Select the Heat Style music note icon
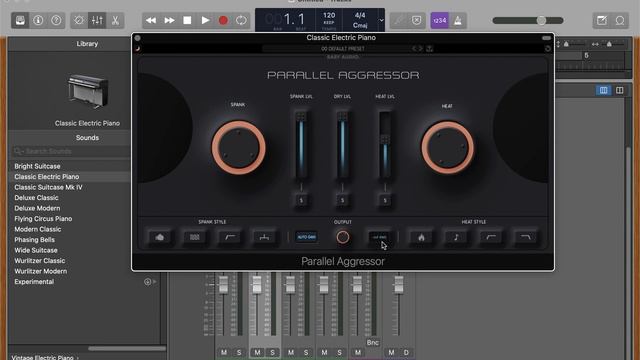This screenshot has width=640, height=360. coord(456,237)
